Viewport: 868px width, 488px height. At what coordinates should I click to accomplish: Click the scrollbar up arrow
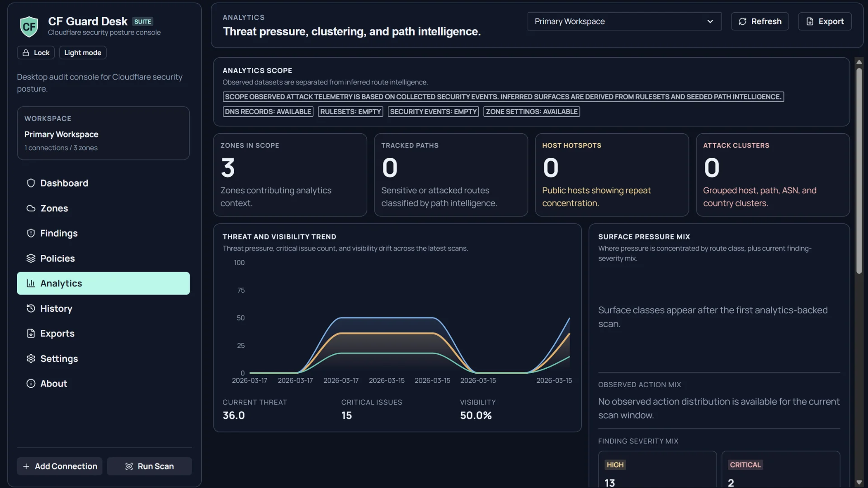pos(859,62)
